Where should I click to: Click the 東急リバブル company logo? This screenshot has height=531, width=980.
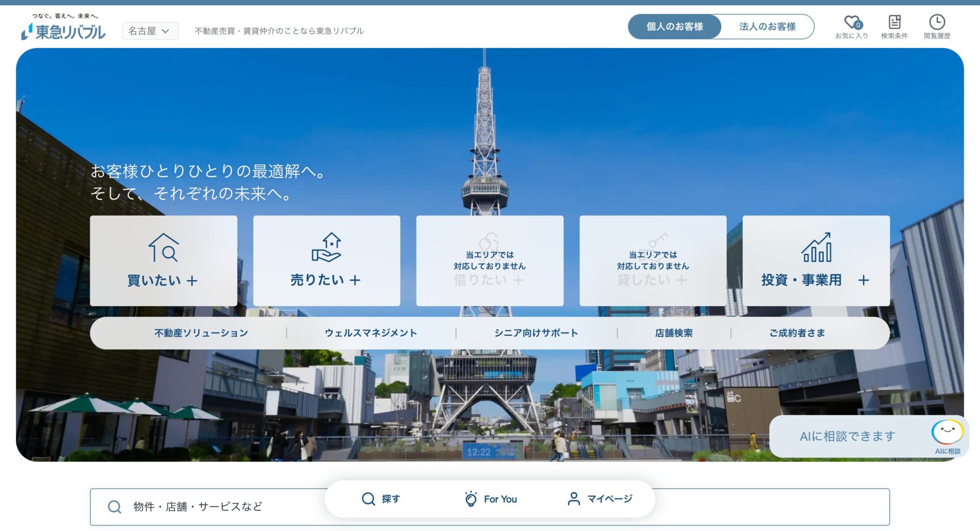point(64,31)
